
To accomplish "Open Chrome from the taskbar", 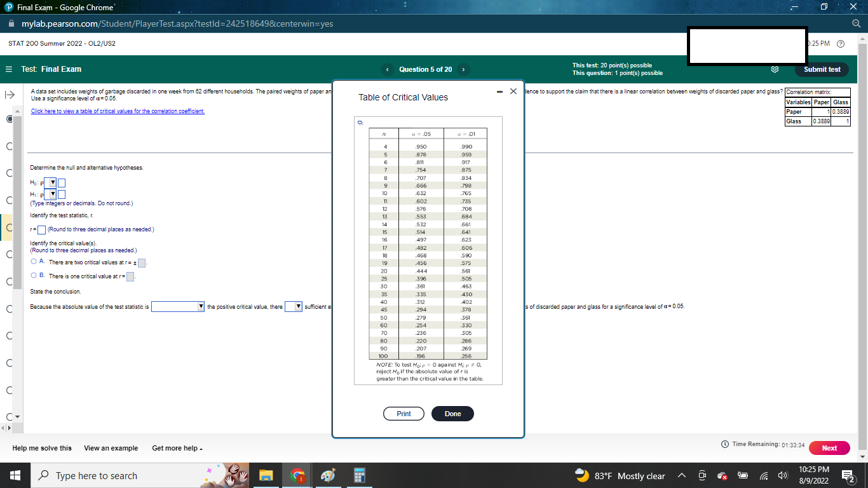I will pos(296,475).
